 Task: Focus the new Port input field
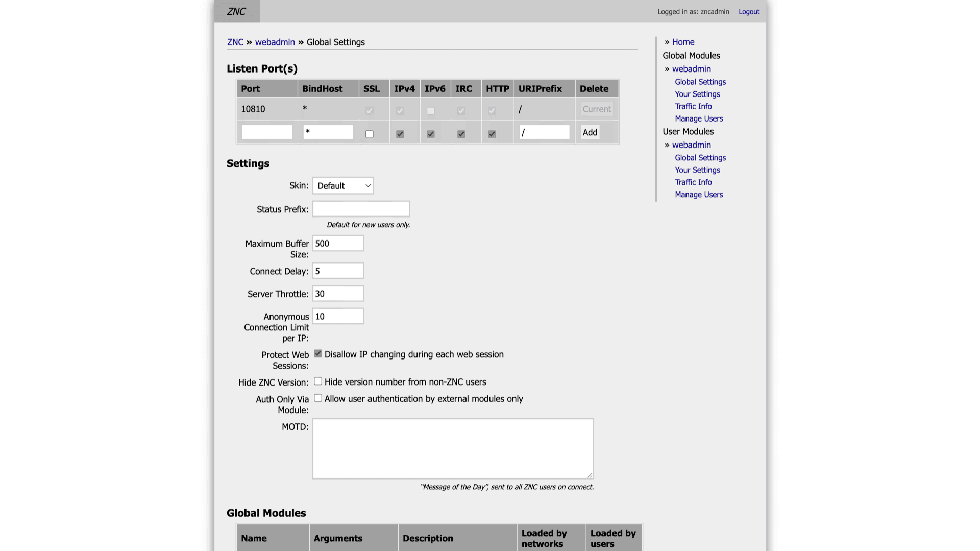[267, 132]
